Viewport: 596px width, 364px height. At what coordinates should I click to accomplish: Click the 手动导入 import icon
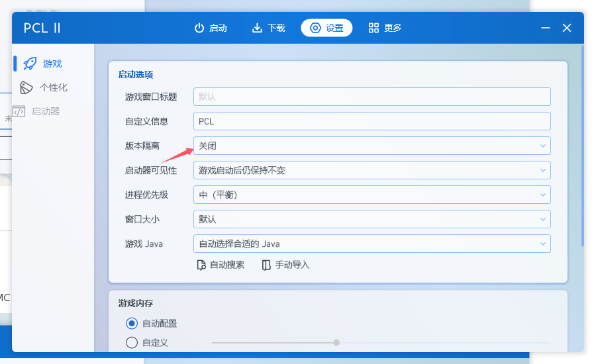click(x=266, y=265)
